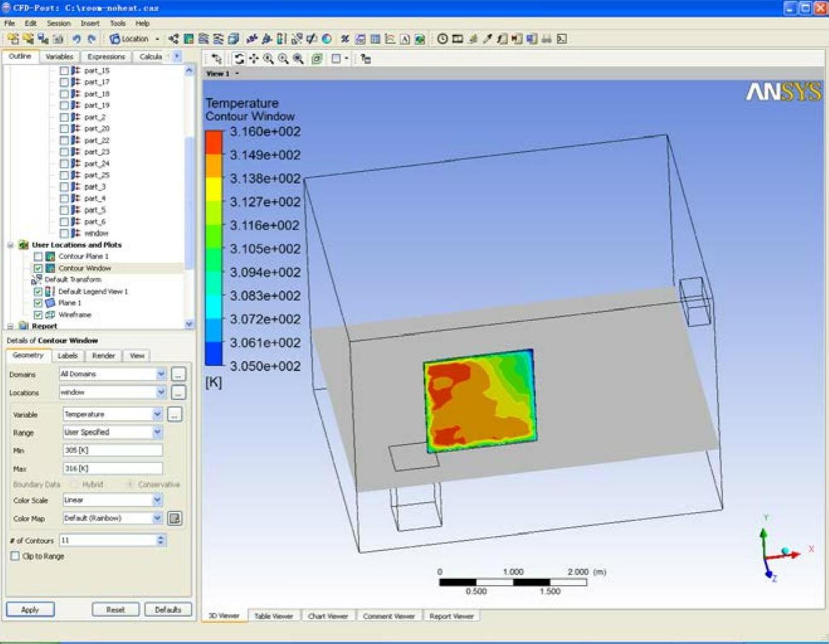The height and width of the screenshot is (644, 829).
Task: Click the command editor icon
Action: [x=562, y=39]
